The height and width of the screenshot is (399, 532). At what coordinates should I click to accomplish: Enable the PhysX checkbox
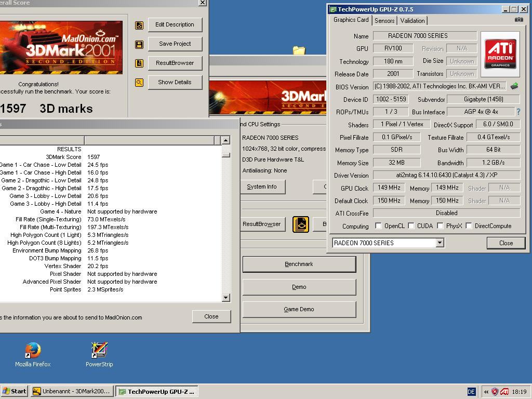[440, 226]
